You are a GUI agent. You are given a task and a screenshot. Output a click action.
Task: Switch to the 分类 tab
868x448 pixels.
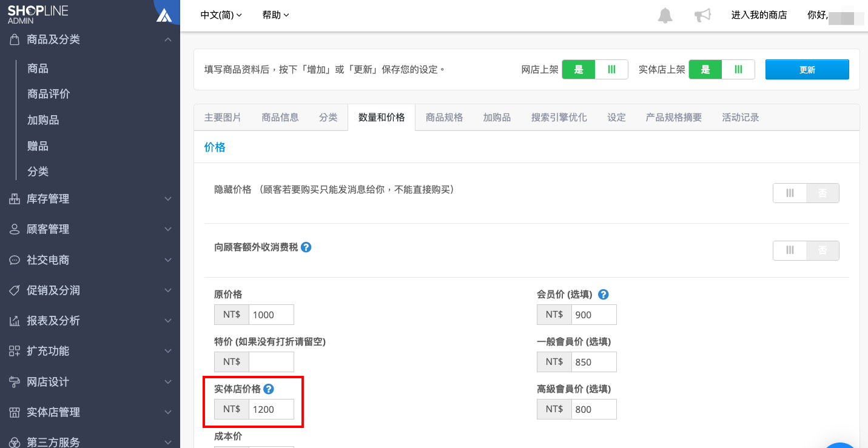coord(328,118)
